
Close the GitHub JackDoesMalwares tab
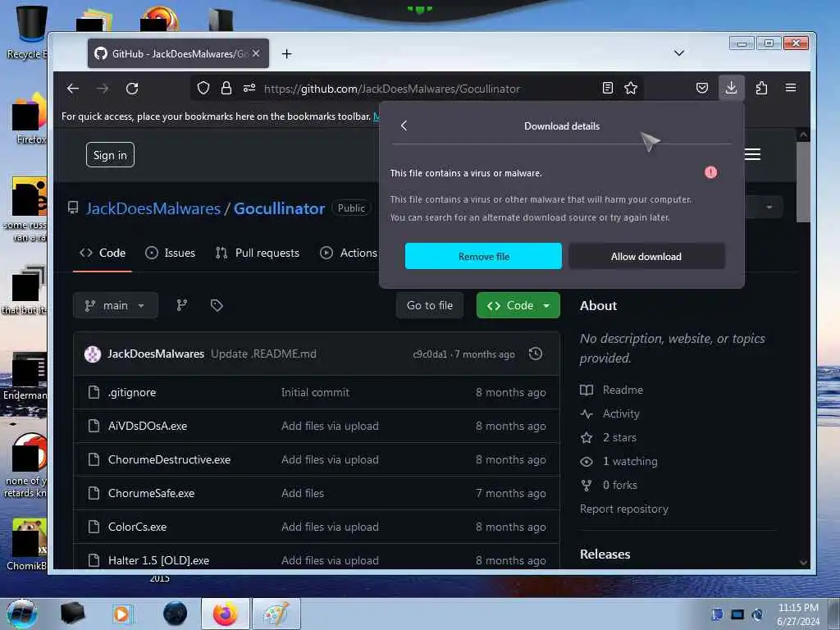[x=256, y=53]
